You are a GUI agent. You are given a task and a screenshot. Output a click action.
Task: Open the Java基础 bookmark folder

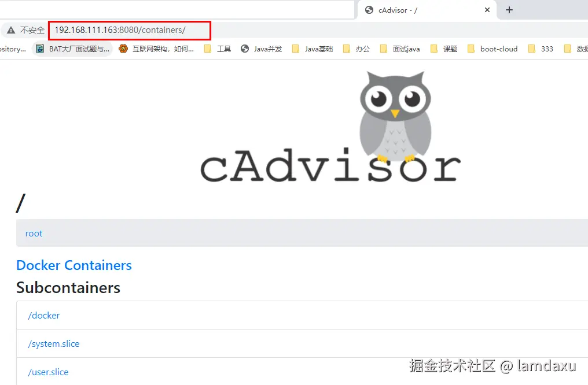(313, 49)
